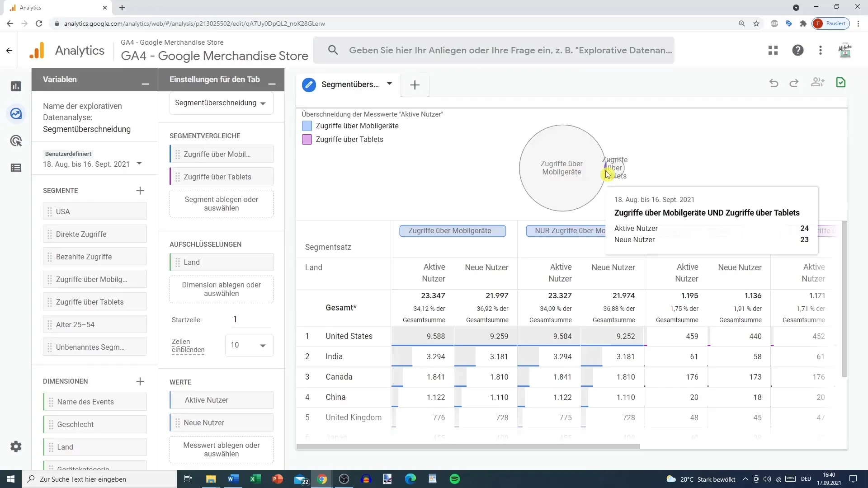Click Aktive Nutzer in WERTE section
868x488 pixels.
click(x=222, y=400)
